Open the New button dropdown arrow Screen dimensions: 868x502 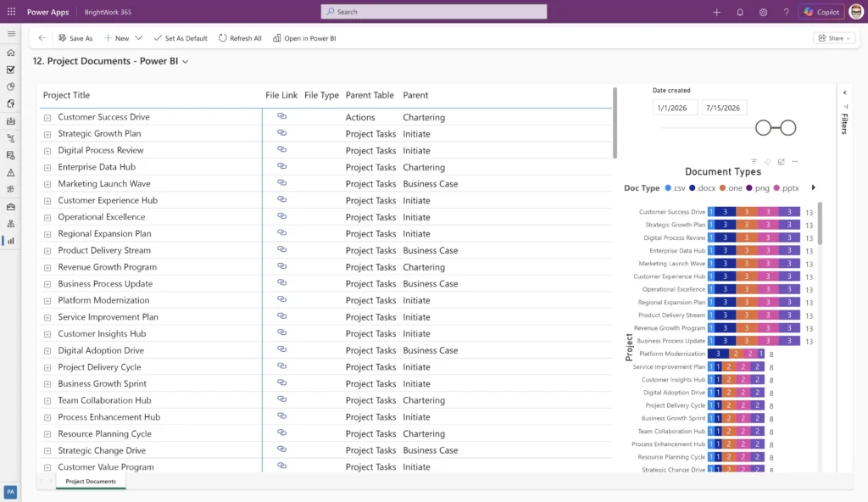pos(139,38)
